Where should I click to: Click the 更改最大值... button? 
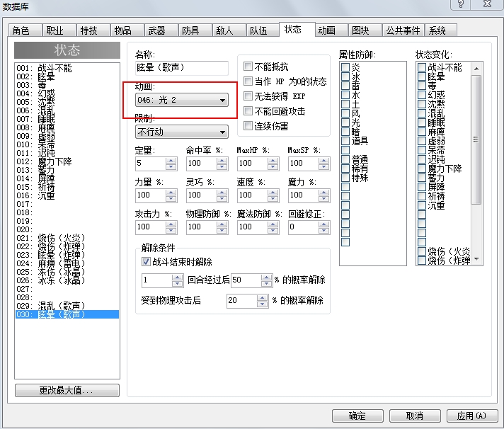point(67,391)
